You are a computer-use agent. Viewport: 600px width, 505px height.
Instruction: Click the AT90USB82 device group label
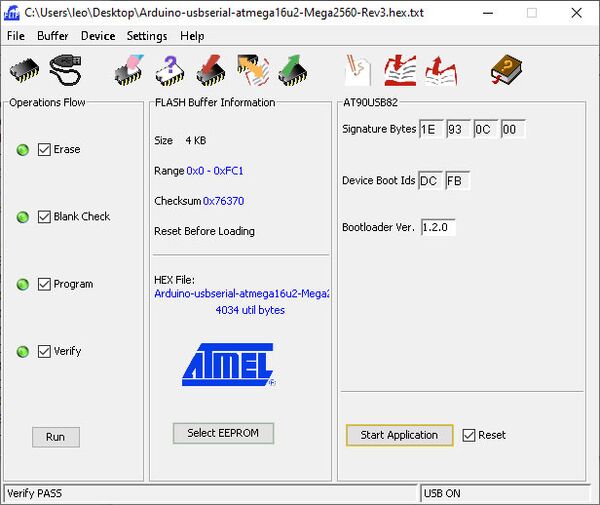(370, 103)
